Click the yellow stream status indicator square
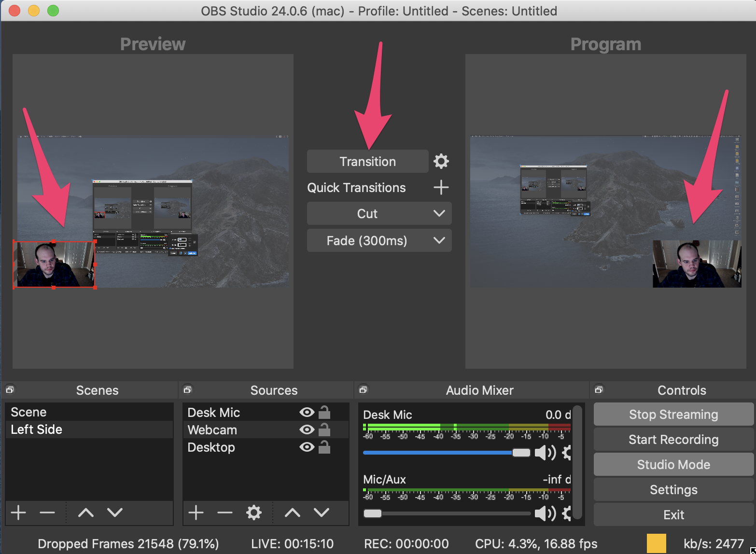 coord(657,543)
